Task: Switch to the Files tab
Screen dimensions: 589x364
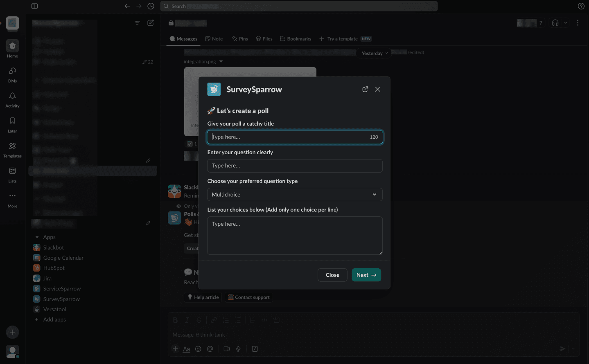Action: pos(264,39)
